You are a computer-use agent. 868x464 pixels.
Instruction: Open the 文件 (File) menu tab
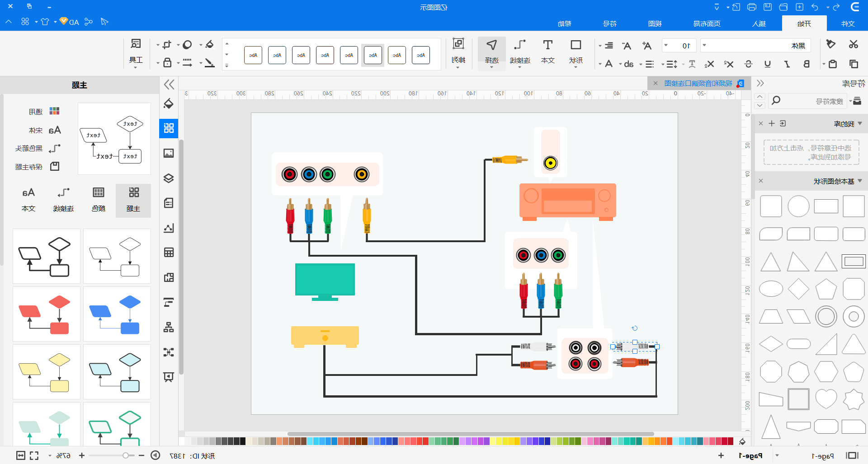point(848,23)
